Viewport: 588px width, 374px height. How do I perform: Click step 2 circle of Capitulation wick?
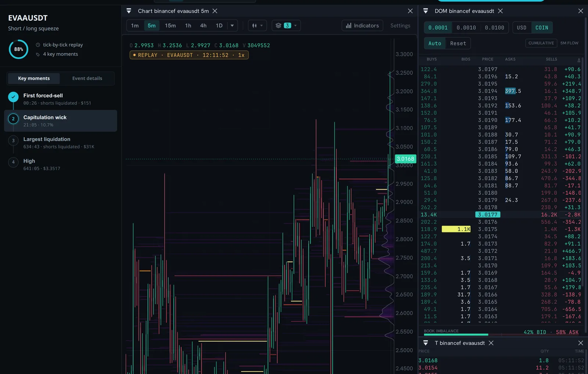(x=13, y=119)
